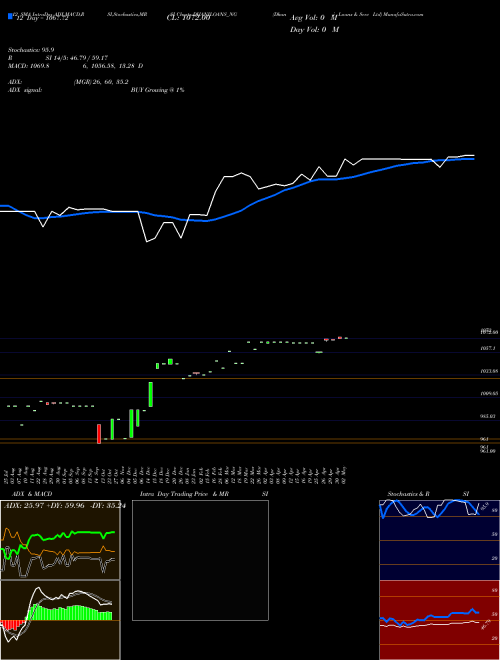Viewport: 500px width, 660px height.
Task: Click the 'Stochastics & R SI' panel title
Action: pos(428,494)
